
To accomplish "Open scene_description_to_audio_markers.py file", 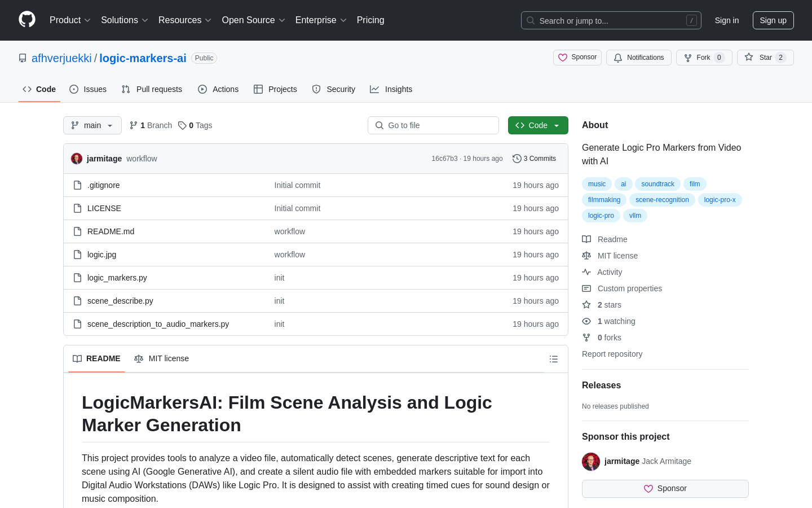I will pyautogui.click(x=158, y=324).
